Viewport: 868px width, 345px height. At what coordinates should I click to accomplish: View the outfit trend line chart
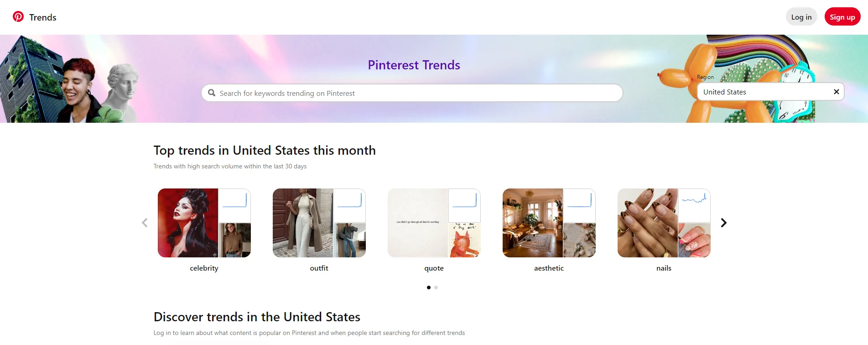[350, 205]
